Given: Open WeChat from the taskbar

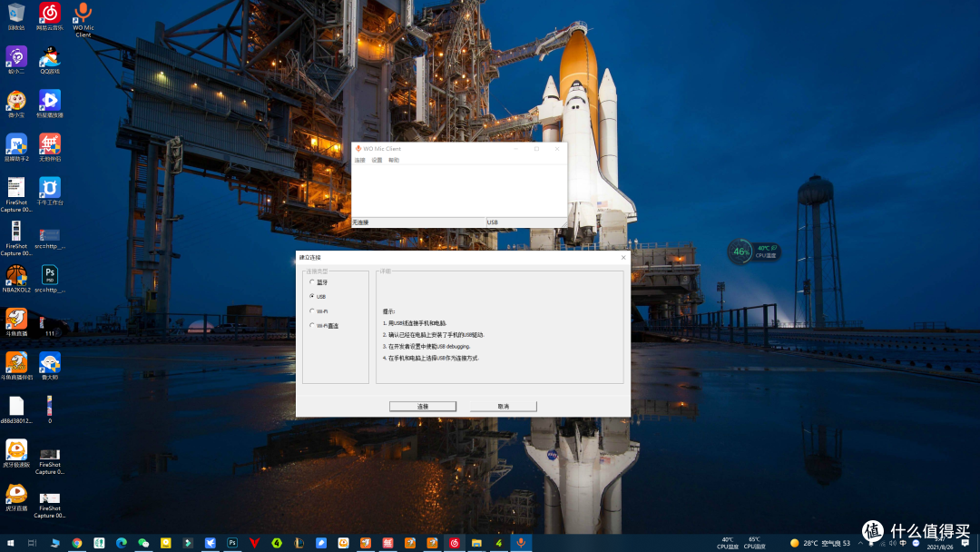Looking at the screenshot, I should click(143, 543).
